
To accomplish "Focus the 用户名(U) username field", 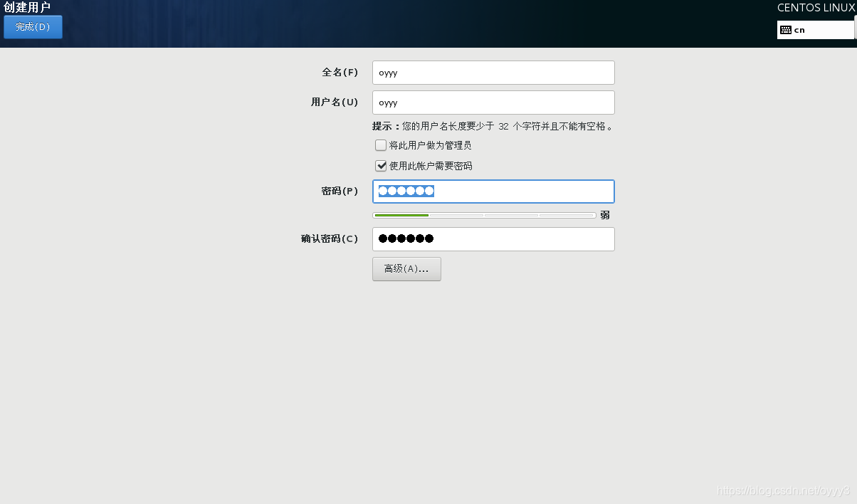I will click(x=493, y=103).
